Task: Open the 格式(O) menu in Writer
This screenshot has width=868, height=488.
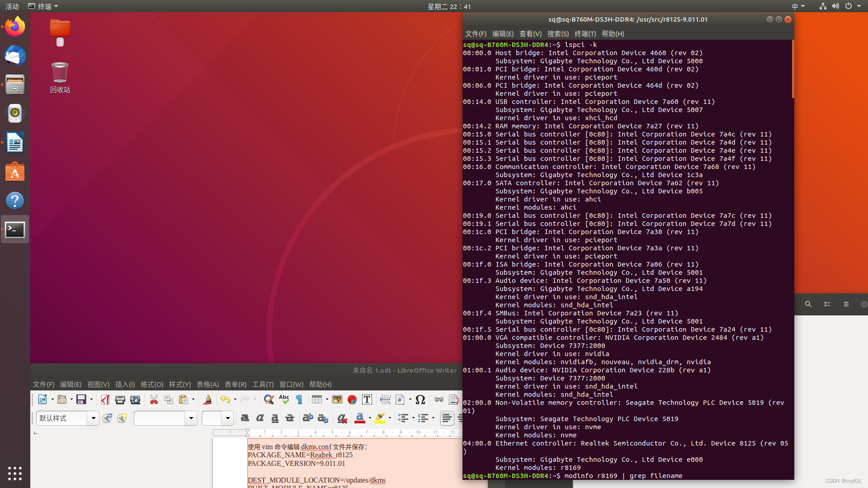Action: [x=151, y=384]
